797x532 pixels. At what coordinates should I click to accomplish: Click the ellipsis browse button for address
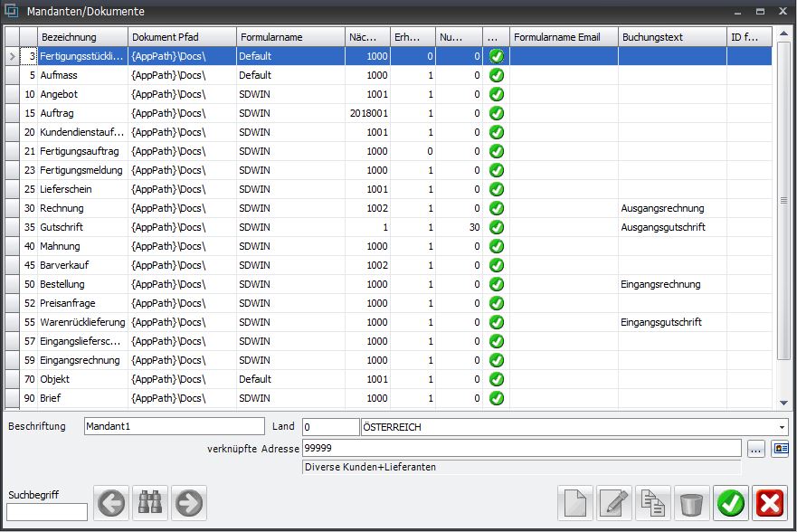click(x=756, y=448)
